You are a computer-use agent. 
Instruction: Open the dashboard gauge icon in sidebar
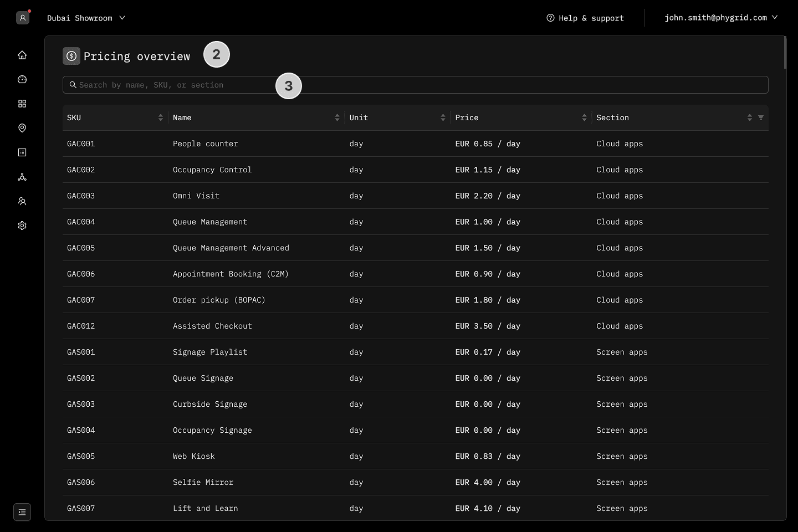pos(22,79)
